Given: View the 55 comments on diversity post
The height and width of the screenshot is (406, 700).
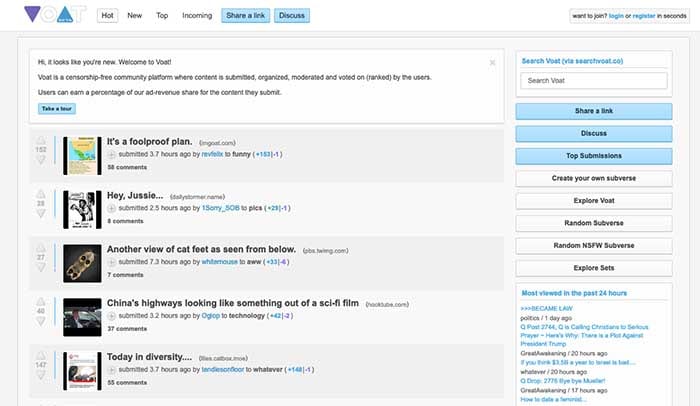Looking at the screenshot, I should (127, 383).
